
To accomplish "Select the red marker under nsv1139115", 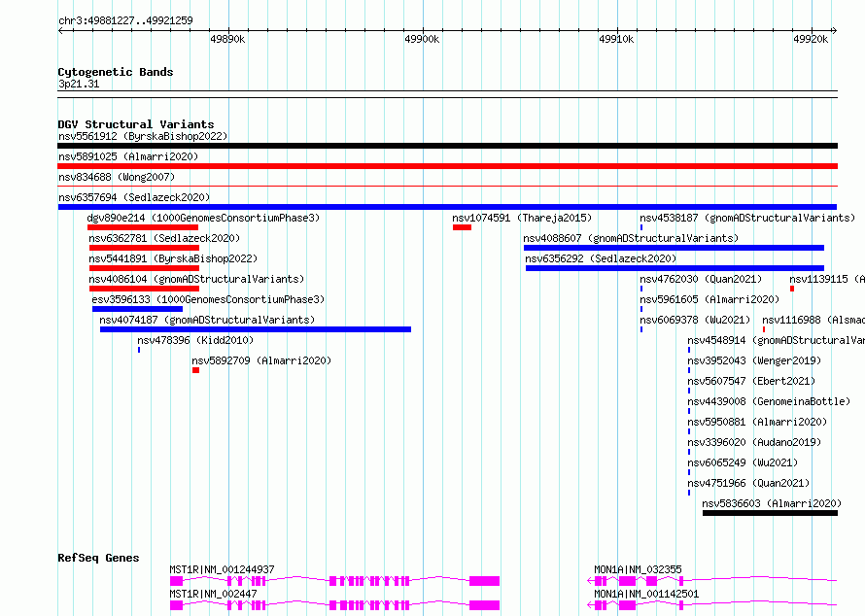I will (792, 289).
